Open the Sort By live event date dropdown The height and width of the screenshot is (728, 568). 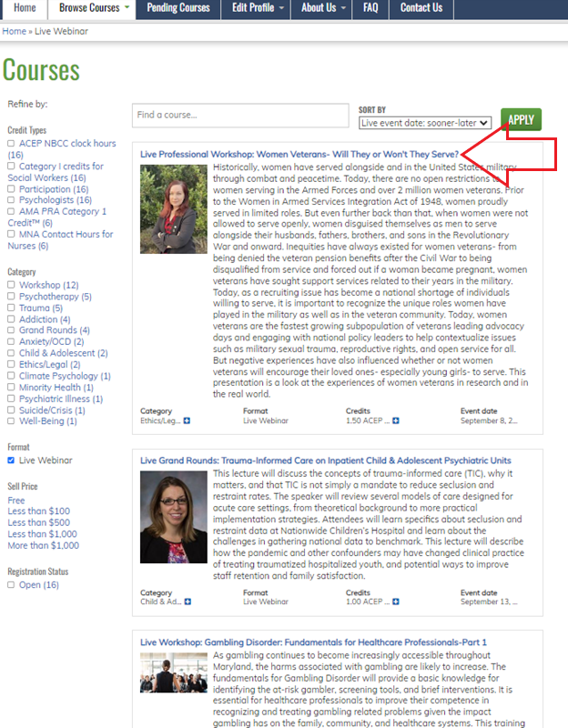pyautogui.click(x=425, y=122)
